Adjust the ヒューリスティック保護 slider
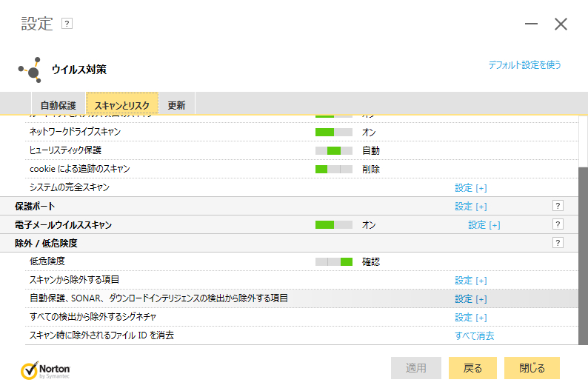 [x=333, y=150]
